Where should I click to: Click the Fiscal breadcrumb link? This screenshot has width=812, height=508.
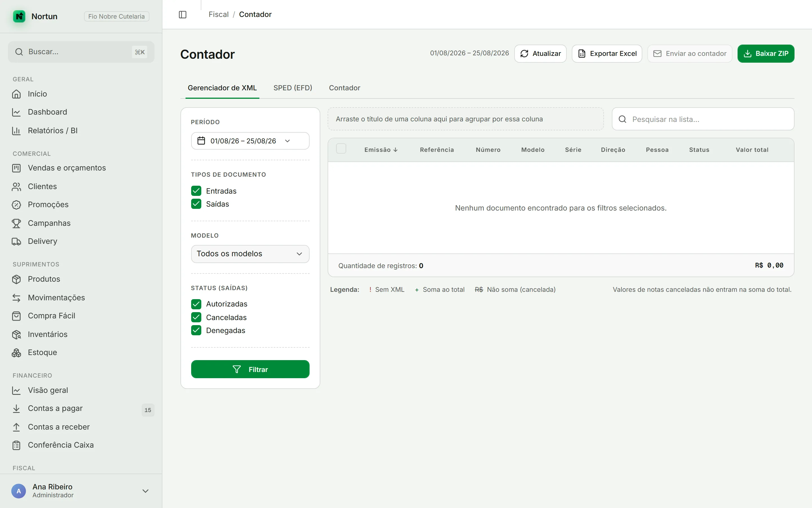pyautogui.click(x=219, y=14)
